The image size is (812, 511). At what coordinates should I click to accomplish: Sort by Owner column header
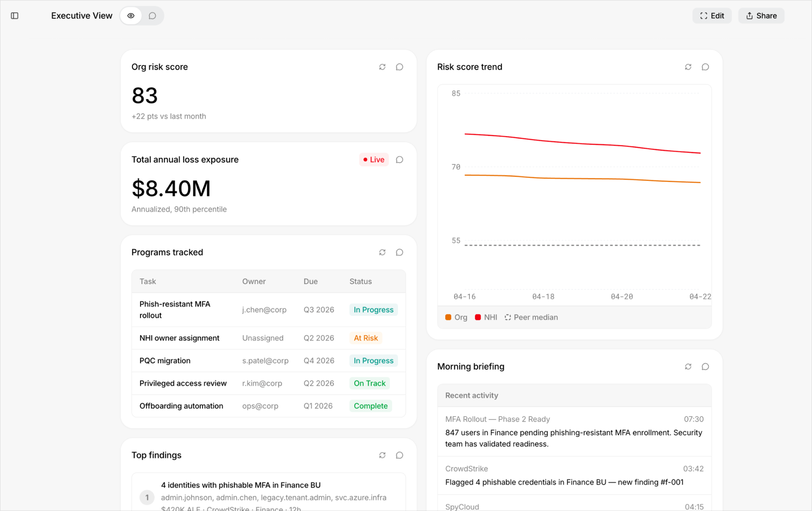tap(254, 281)
